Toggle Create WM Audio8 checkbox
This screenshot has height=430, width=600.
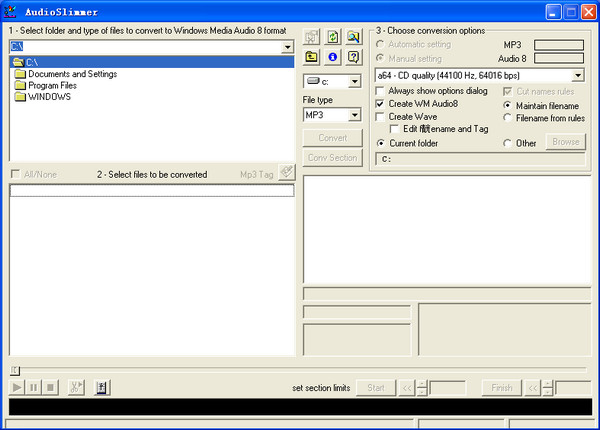pos(380,104)
